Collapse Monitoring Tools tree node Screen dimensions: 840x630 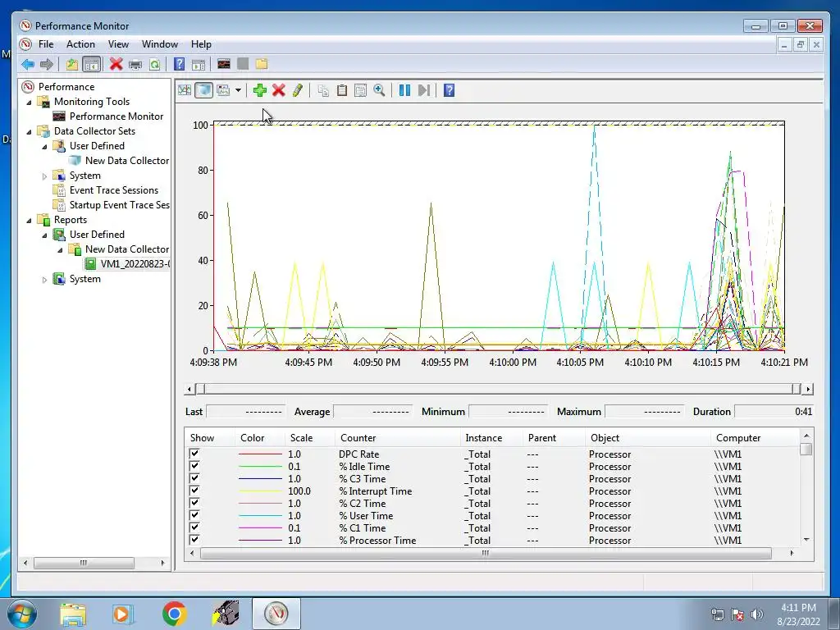coord(29,103)
